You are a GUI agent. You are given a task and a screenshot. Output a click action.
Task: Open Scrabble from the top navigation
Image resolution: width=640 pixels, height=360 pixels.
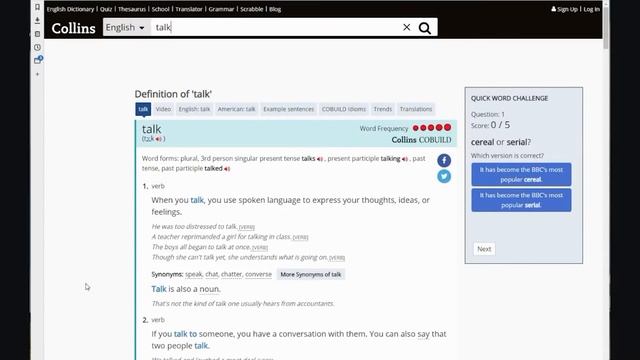pos(251,9)
